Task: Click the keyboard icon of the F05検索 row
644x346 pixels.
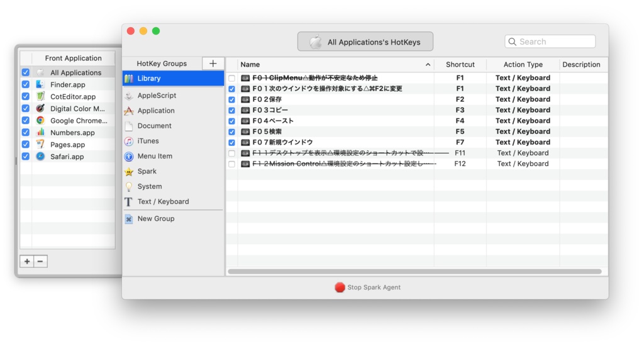Action: pyautogui.click(x=246, y=131)
